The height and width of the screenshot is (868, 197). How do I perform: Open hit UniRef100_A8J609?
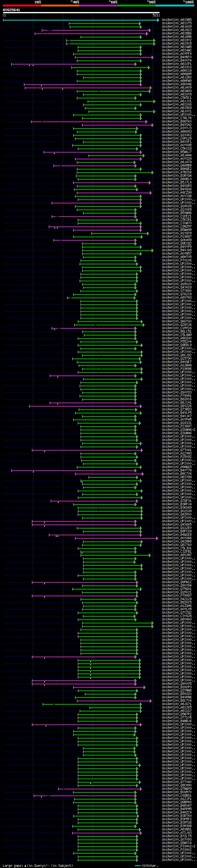coord(177,26)
